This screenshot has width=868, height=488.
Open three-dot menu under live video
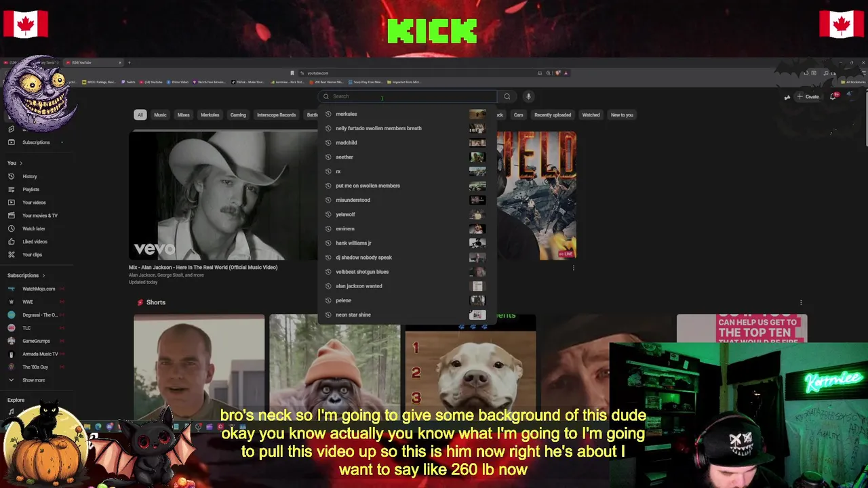click(574, 268)
